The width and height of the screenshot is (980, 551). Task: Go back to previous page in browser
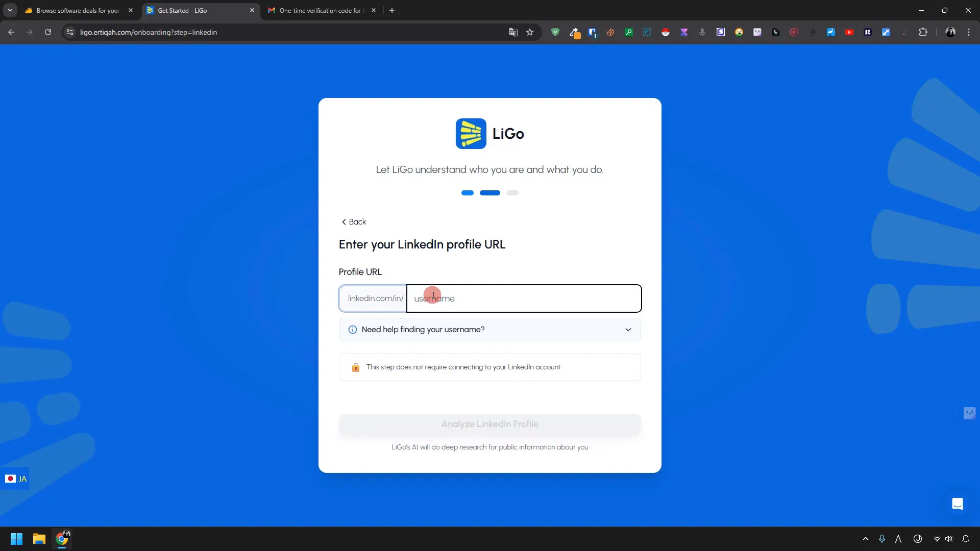point(11,32)
